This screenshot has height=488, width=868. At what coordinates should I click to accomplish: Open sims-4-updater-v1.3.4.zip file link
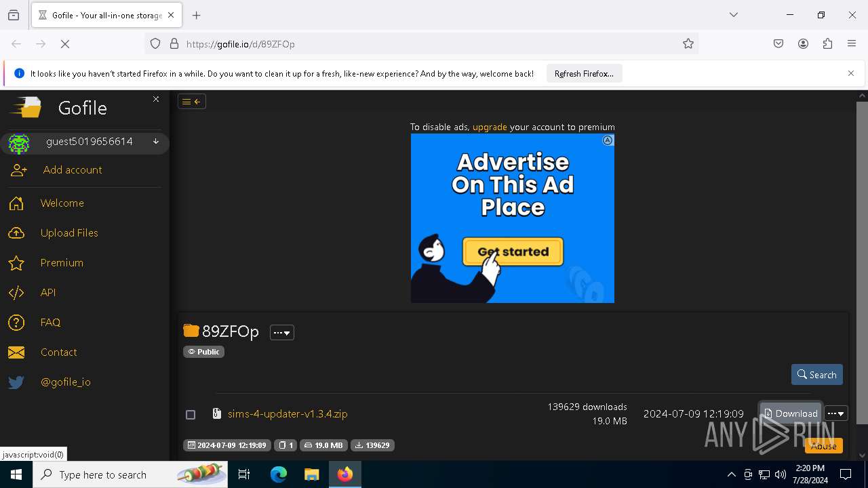[x=288, y=414]
